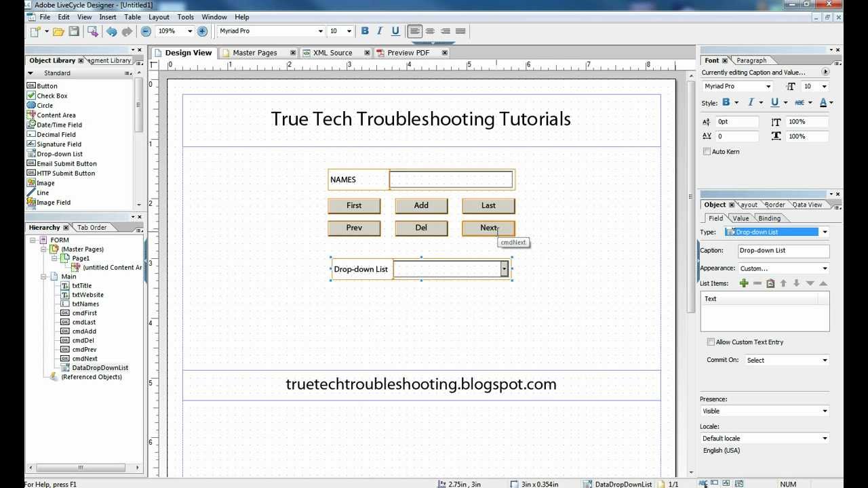
Task: Select Signature Field in Object Library
Action: click(x=59, y=144)
